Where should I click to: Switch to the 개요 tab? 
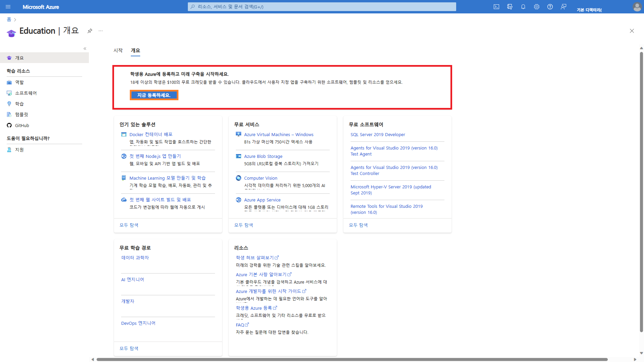[136, 50]
